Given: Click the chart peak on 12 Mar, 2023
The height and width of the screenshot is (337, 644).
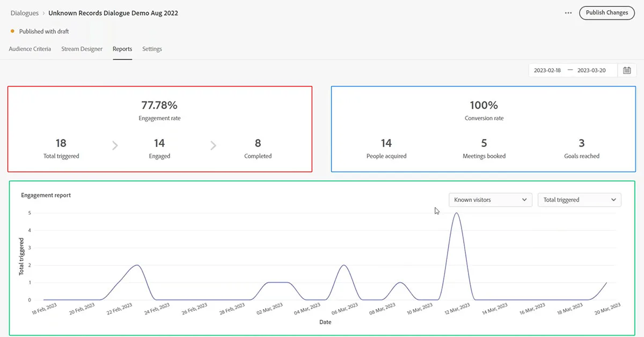Looking at the screenshot, I should [456, 214].
